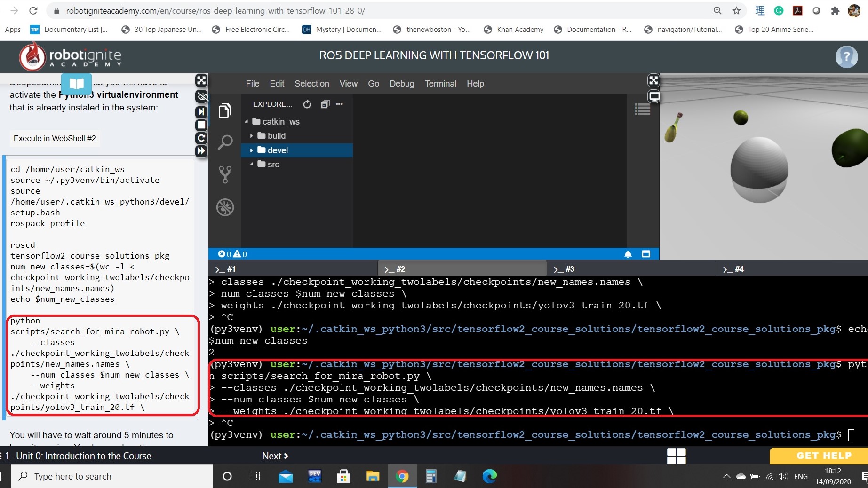The height and width of the screenshot is (488, 868).
Task: Maximize the IDE panel with expand icon
Action: click(653, 80)
